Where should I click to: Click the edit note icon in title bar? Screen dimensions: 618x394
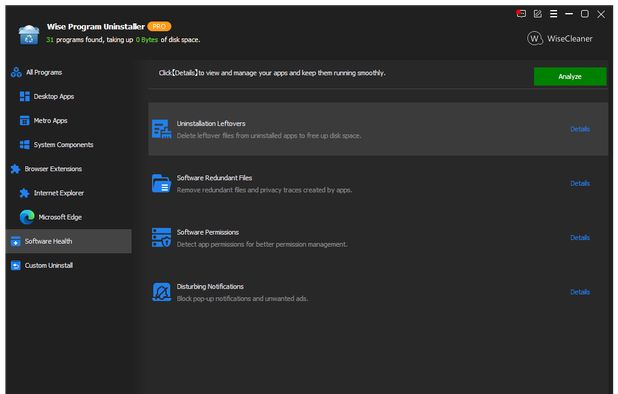coord(538,14)
